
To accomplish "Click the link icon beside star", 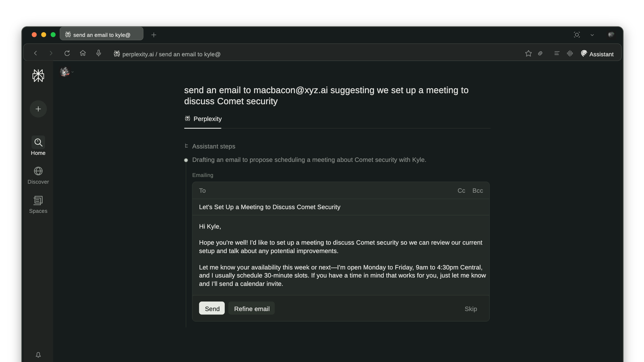I will 540,53.
